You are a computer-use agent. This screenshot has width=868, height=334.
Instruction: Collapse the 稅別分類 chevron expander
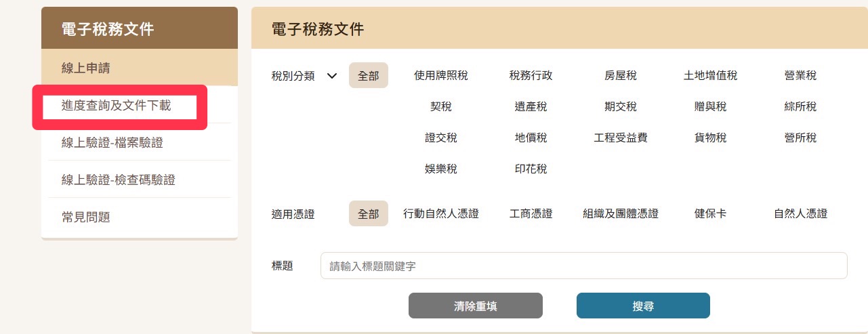tap(331, 76)
